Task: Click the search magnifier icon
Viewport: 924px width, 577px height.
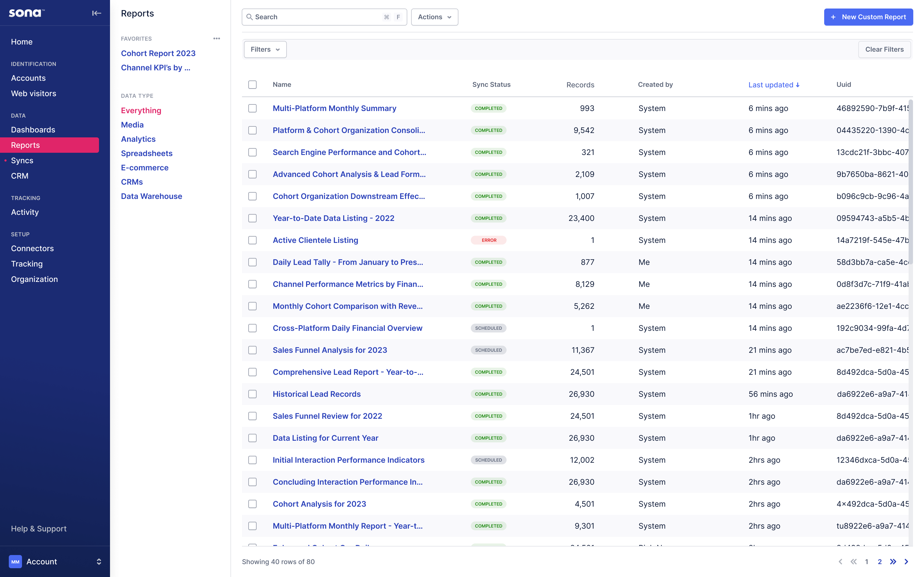Action: point(251,17)
